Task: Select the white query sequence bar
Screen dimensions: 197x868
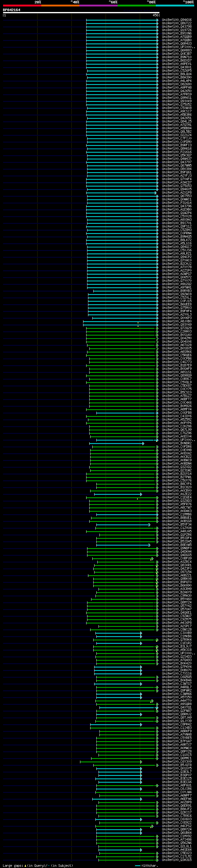Action: pos(81,12)
